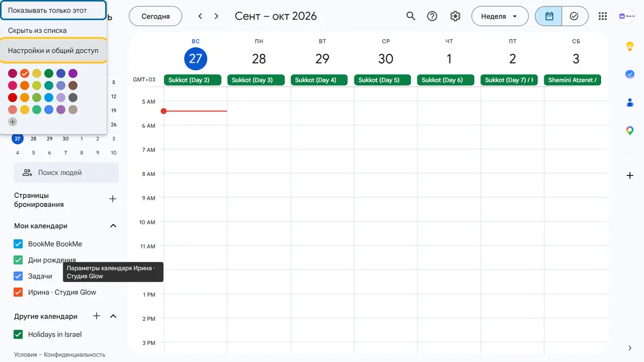The image size is (644, 362).
Task: Choose Показывать только этот menu item
Action: (53, 10)
